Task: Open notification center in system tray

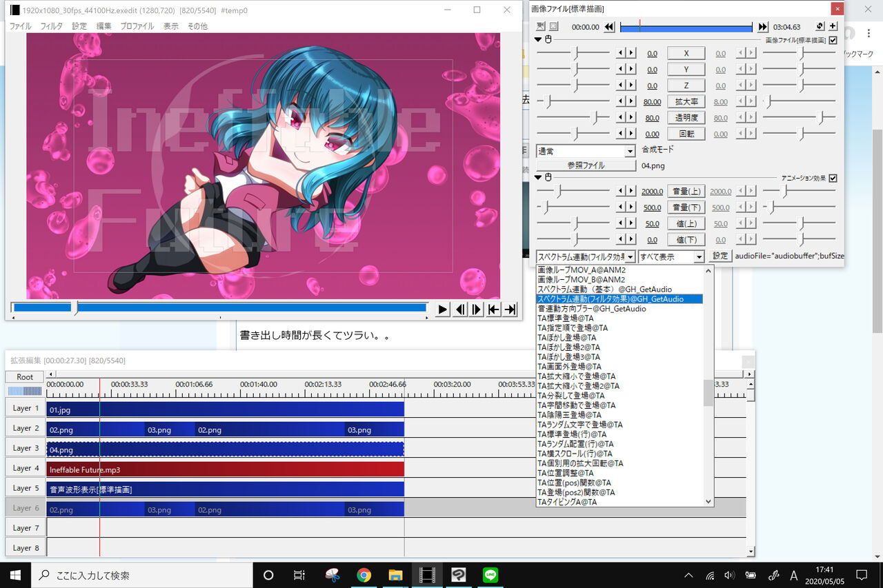Action: pyautogui.click(x=862, y=575)
